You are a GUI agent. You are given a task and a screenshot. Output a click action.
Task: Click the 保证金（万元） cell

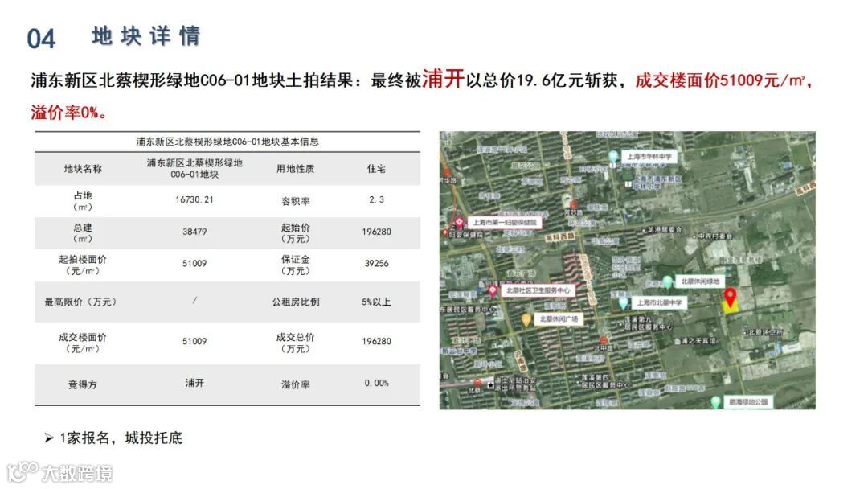click(x=296, y=265)
